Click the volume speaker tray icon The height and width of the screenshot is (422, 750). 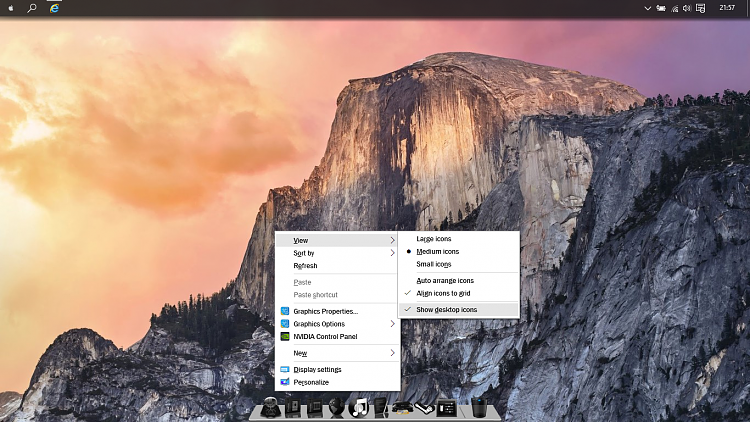(687, 8)
